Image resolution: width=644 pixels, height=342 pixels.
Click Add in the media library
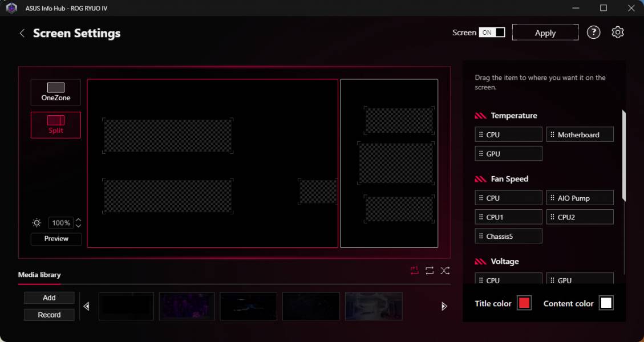49,298
